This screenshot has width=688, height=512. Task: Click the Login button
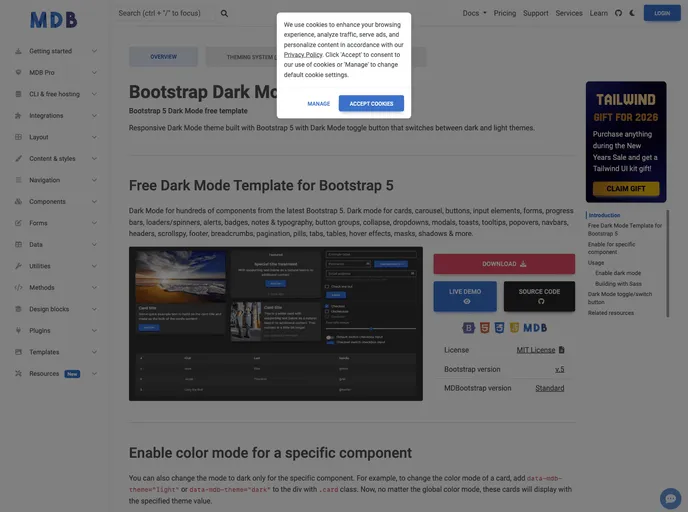click(662, 13)
